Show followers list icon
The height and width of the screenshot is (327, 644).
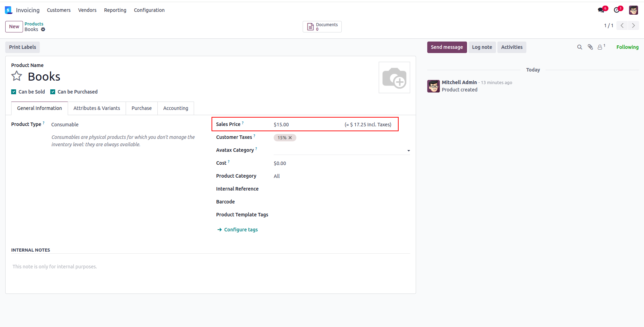[600, 47]
